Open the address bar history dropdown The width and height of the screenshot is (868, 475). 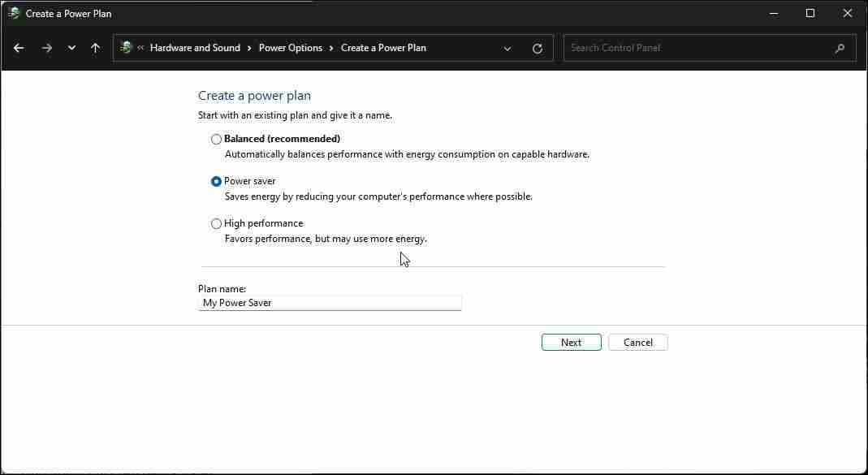507,48
